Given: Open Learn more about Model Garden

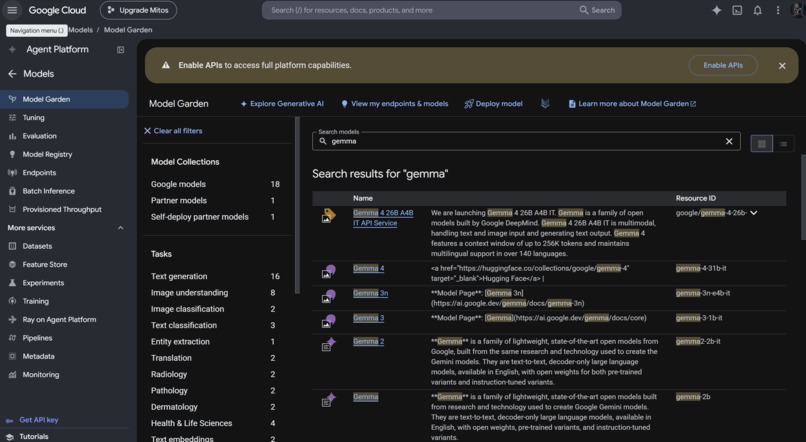Looking at the screenshot, I should [632, 104].
